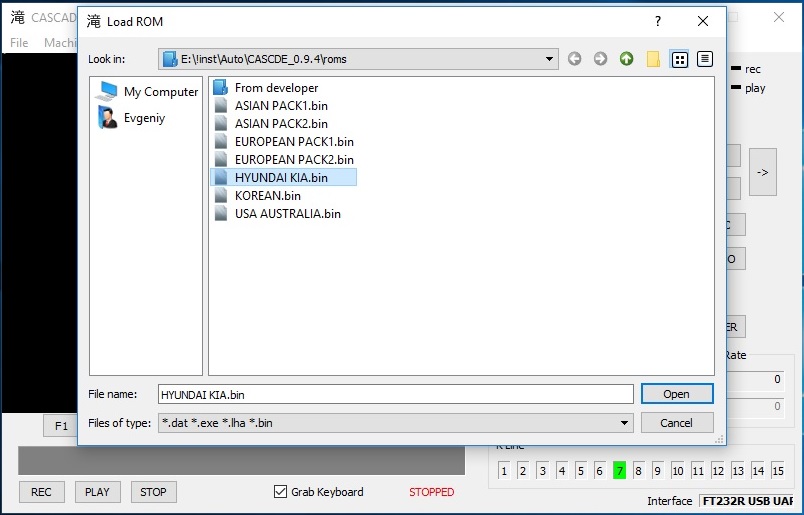Go up to the parent directory
Screen dimensions: 804x515
tap(626, 59)
